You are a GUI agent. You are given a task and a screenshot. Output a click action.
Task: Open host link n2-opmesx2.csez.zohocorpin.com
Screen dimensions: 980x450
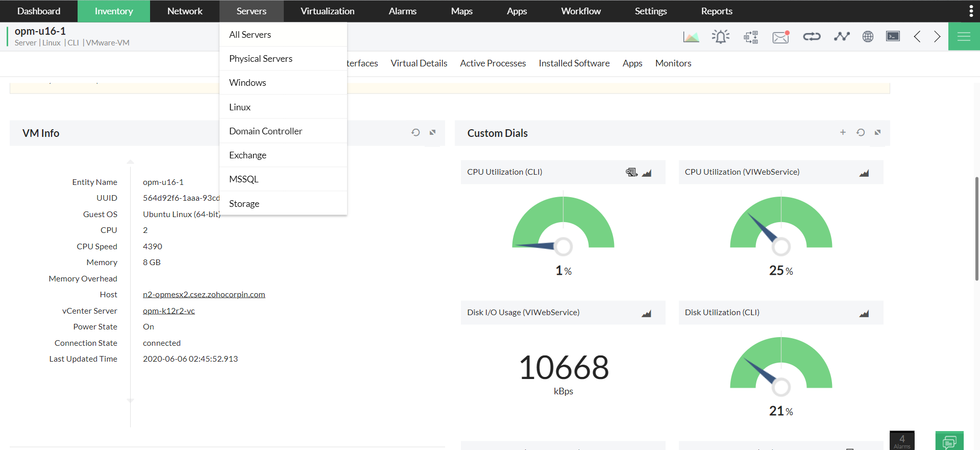tap(204, 294)
